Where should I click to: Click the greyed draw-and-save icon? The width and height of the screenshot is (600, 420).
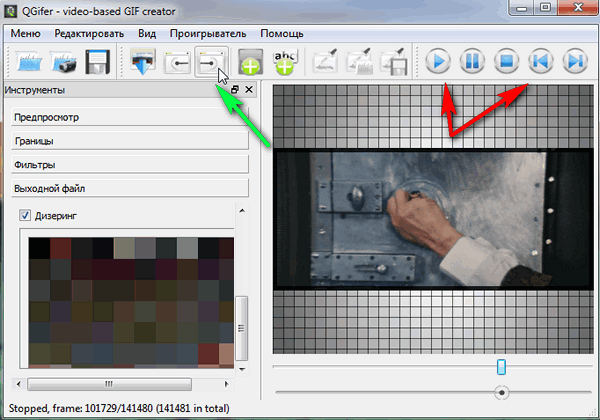pos(393,61)
